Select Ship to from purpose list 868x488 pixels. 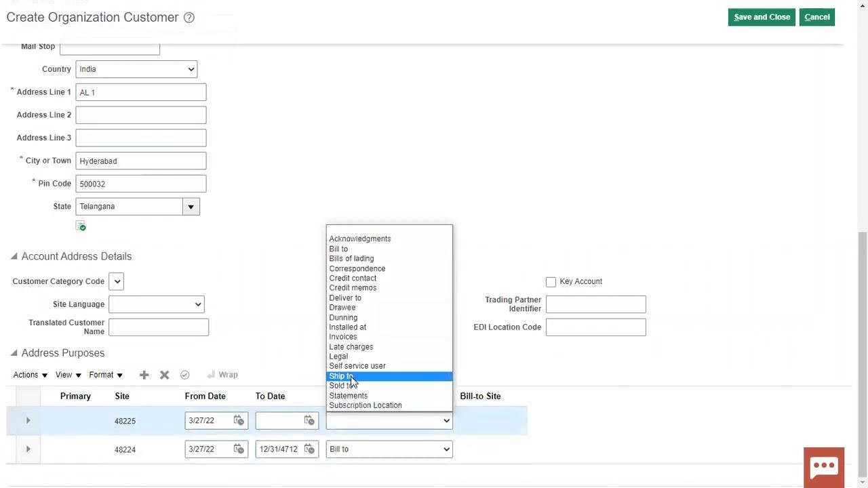coord(389,376)
